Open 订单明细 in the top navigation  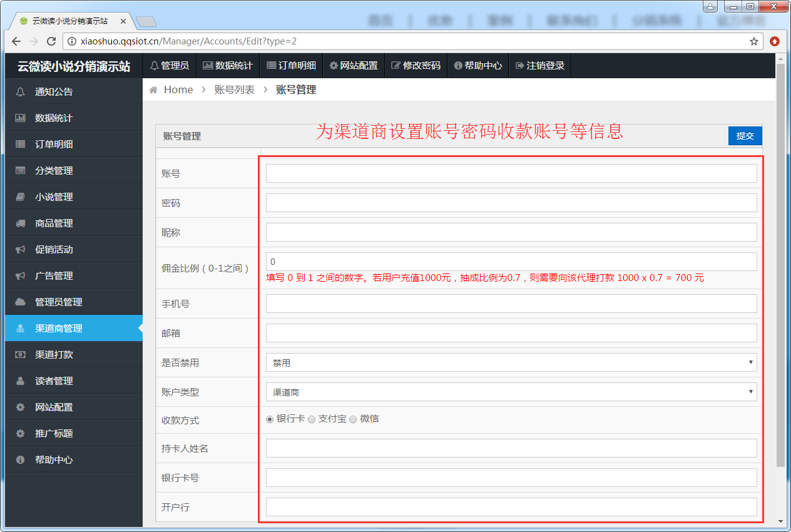(x=291, y=65)
